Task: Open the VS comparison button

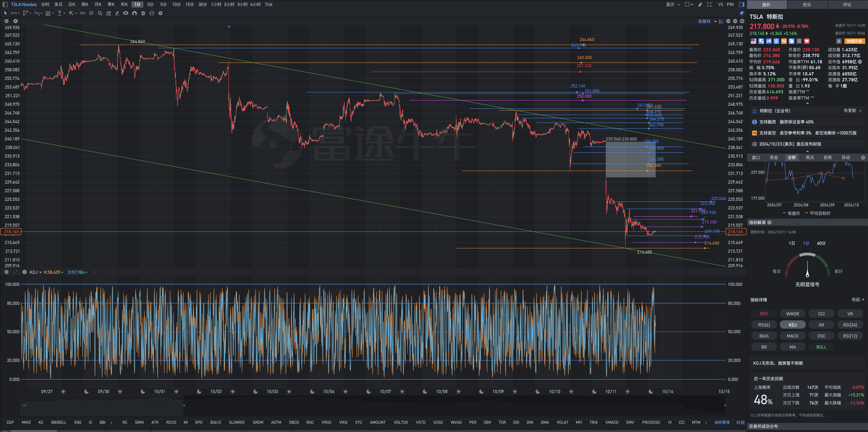Action: coord(720,4)
